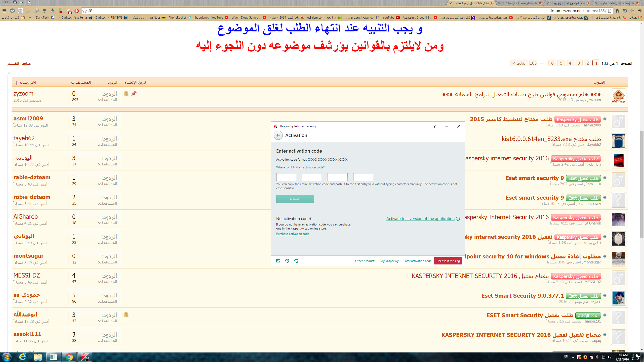Bookmark this page with the star icon
644x362 pixels.
pos(85,11)
